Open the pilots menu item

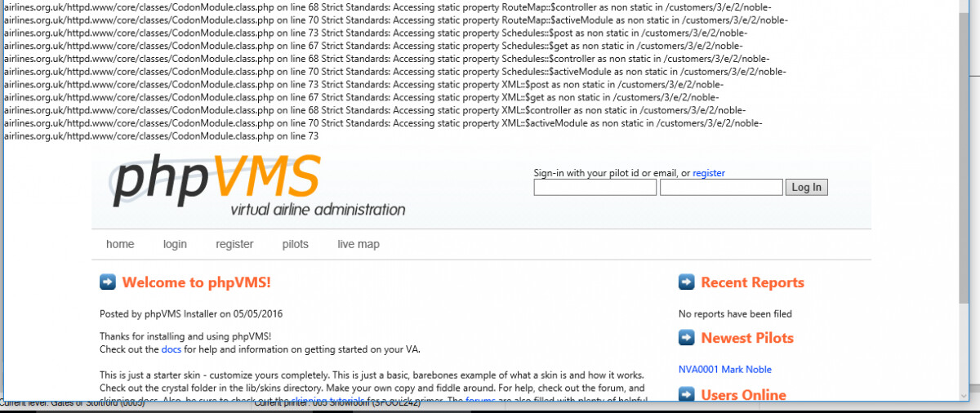296,244
